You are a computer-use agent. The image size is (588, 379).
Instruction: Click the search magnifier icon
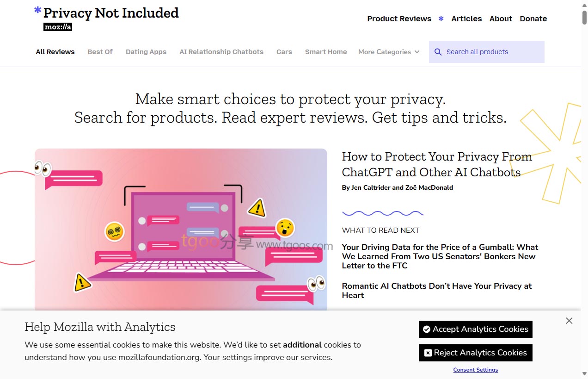tap(438, 52)
